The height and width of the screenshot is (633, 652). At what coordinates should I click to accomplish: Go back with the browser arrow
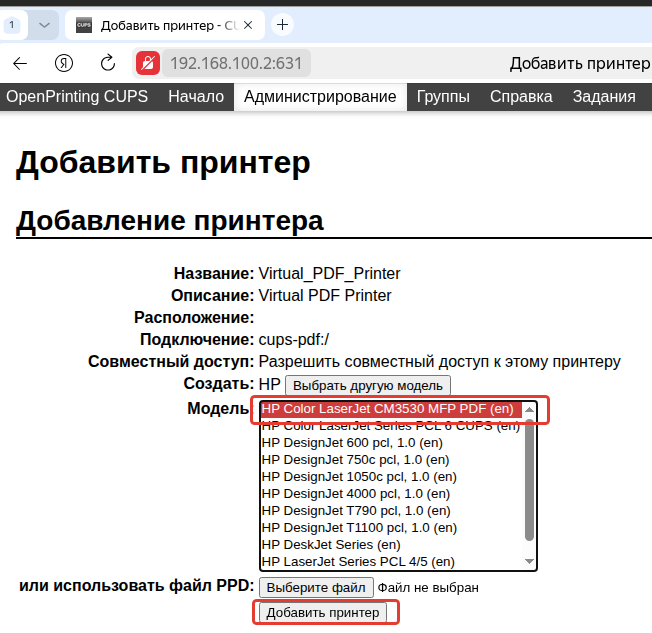(20, 64)
